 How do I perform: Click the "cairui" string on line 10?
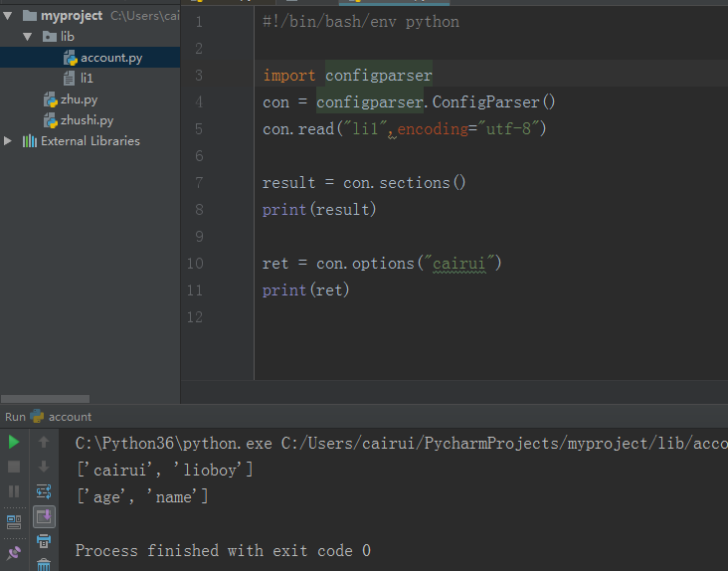(459, 264)
